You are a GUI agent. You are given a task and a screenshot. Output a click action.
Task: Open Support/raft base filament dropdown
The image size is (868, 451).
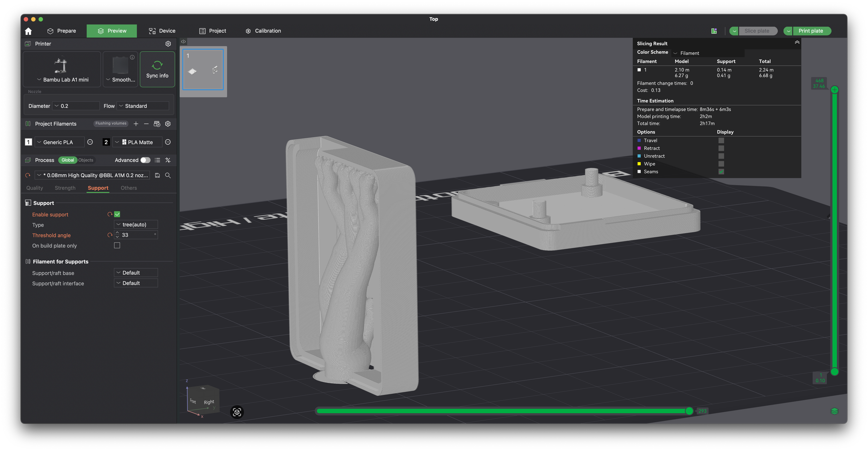[136, 273]
